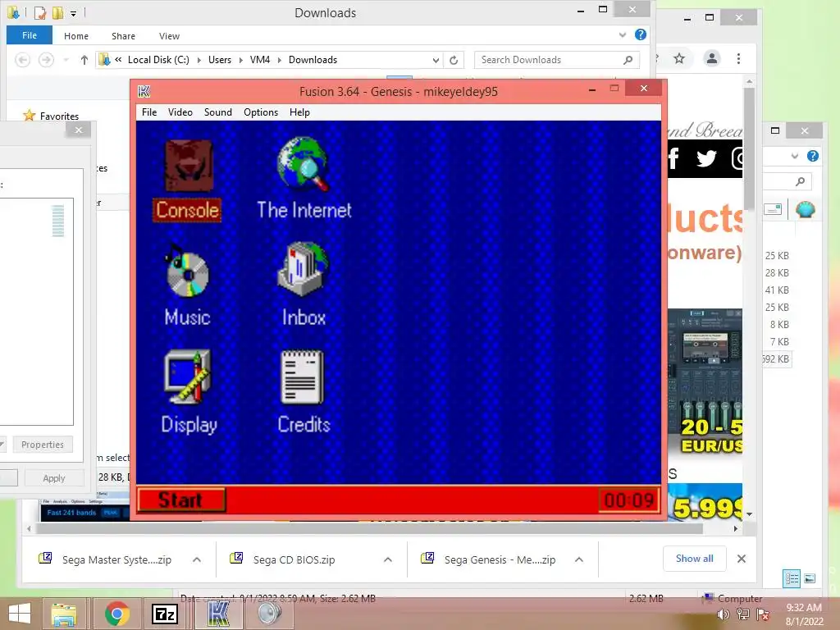The height and width of the screenshot is (630, 840).
Task: Bookmark the page with Chrome star icon
Action: coord(679,58)
